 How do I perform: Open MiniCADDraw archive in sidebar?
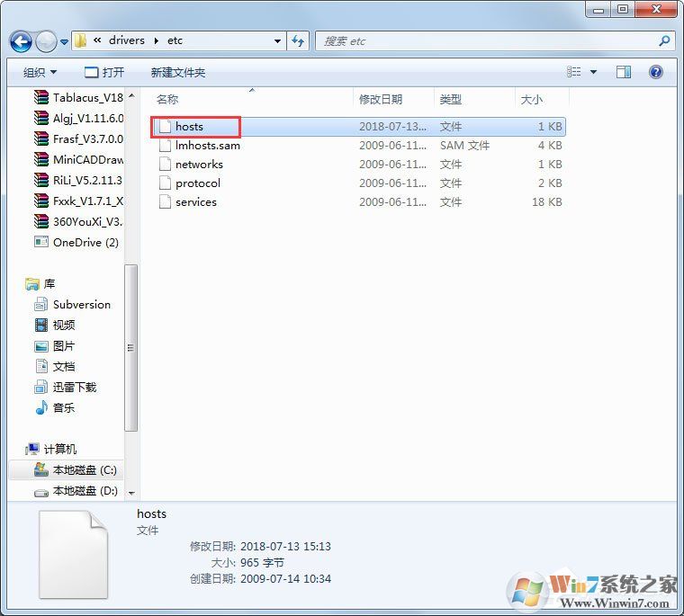[79, 159]
